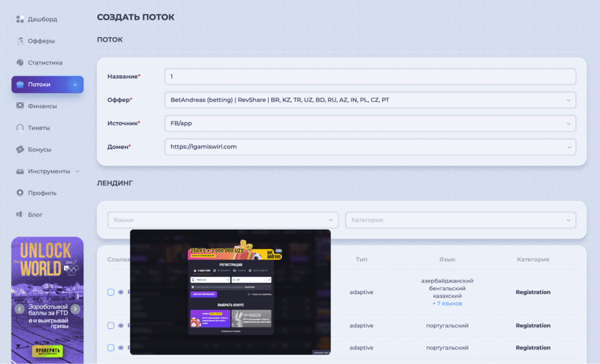Click the "+ 7 языков" link

[x=447, y=304]
